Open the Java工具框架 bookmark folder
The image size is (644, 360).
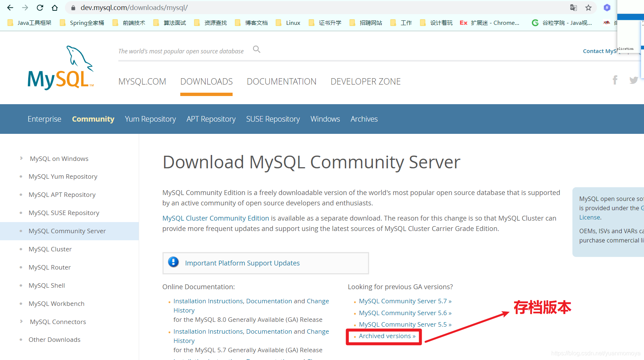pyautogui.click(x=29, y=23)
